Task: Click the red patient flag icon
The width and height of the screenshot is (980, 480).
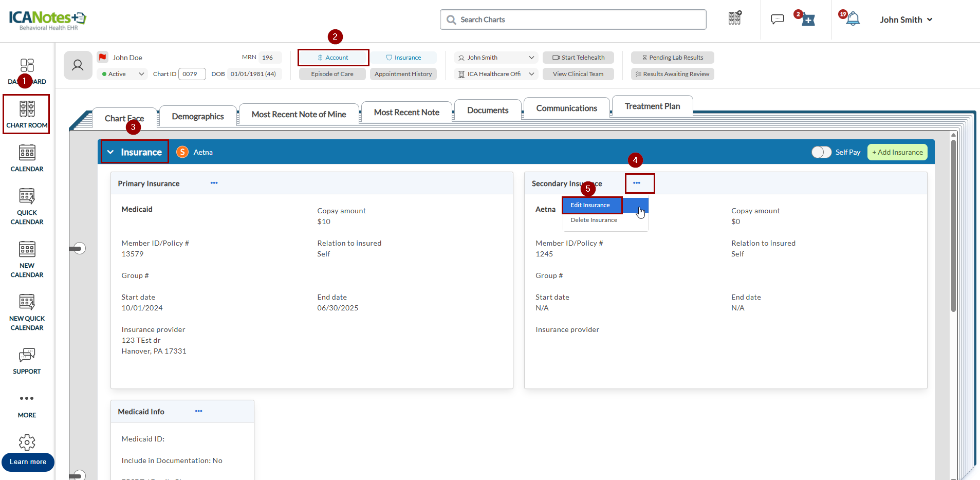Action: (x=103, y=57)
